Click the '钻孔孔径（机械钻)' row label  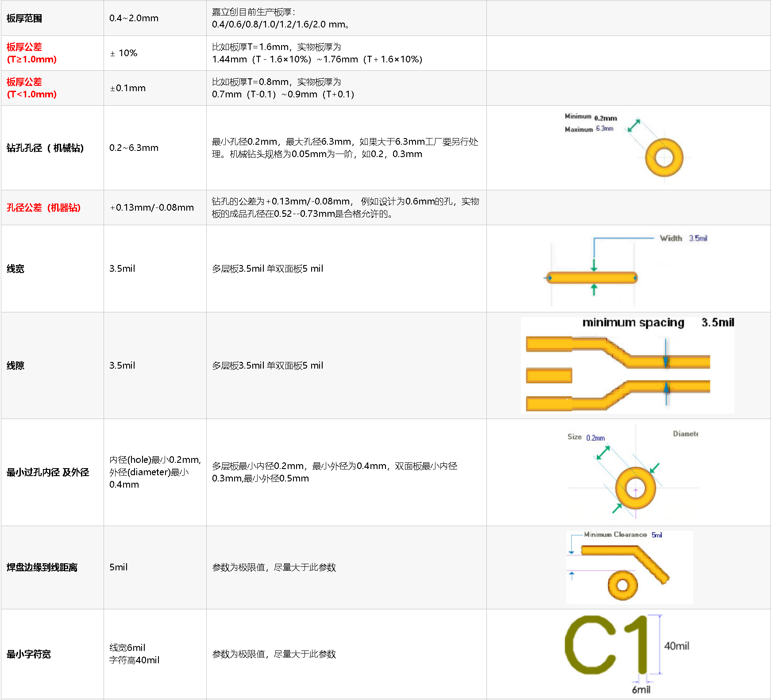pyautogui.click(x=45, y=148)
